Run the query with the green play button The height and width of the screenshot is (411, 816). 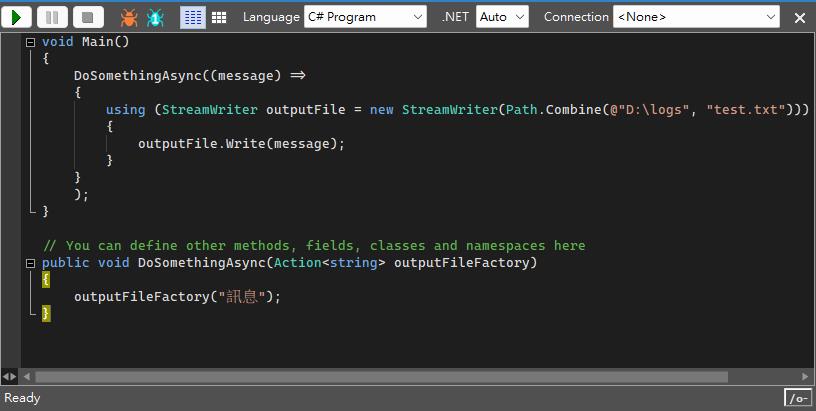(17, 17)
